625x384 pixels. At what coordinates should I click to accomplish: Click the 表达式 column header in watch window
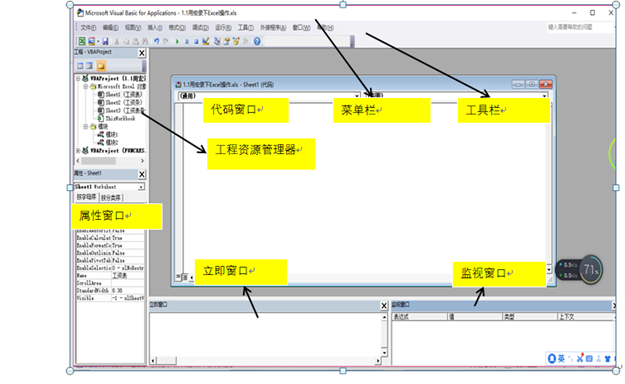[420, 317]
